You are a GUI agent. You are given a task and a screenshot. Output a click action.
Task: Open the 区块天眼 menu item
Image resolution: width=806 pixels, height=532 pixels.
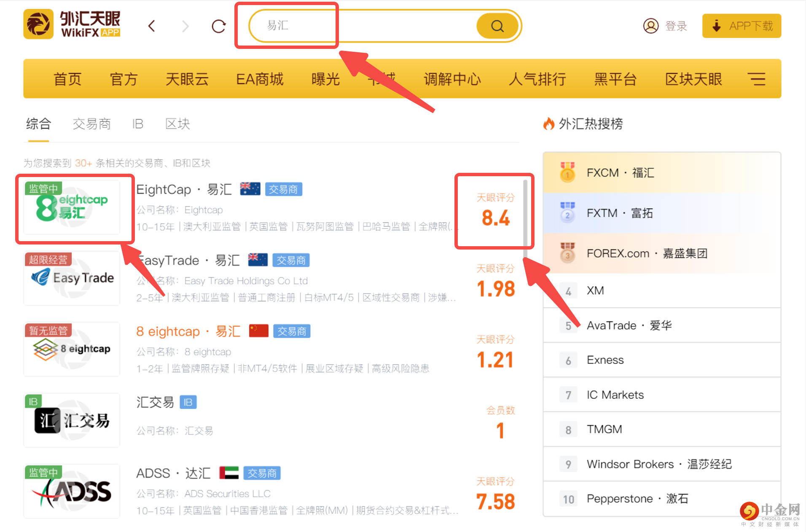(x=693, y=79)
